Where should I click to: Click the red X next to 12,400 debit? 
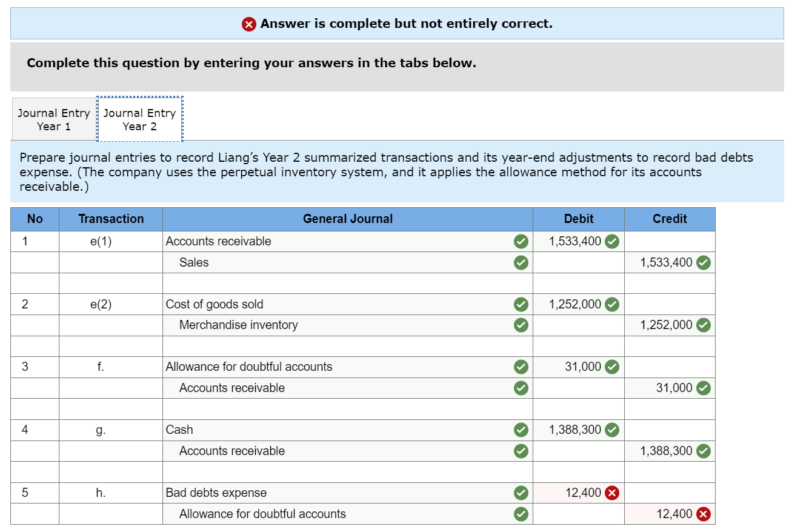611,493
